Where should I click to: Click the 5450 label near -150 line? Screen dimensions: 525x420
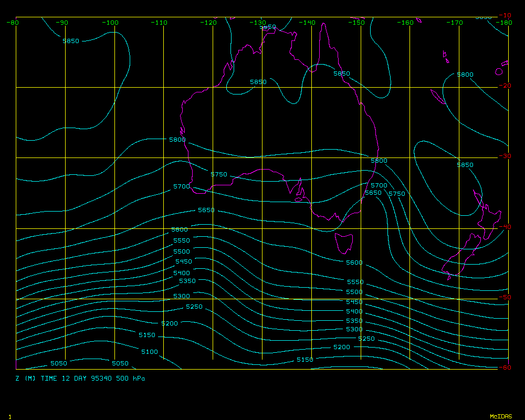pyautogui.click(x=354, y=302)
